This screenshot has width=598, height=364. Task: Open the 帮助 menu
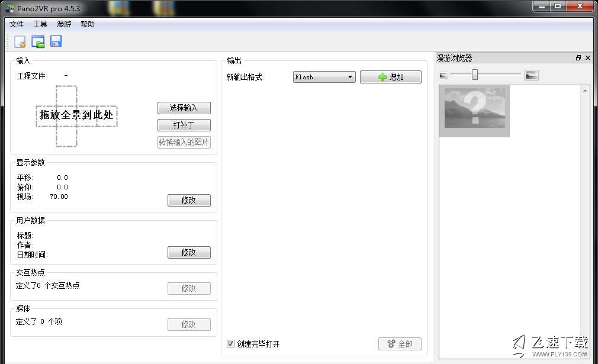(x=88, y=24)
